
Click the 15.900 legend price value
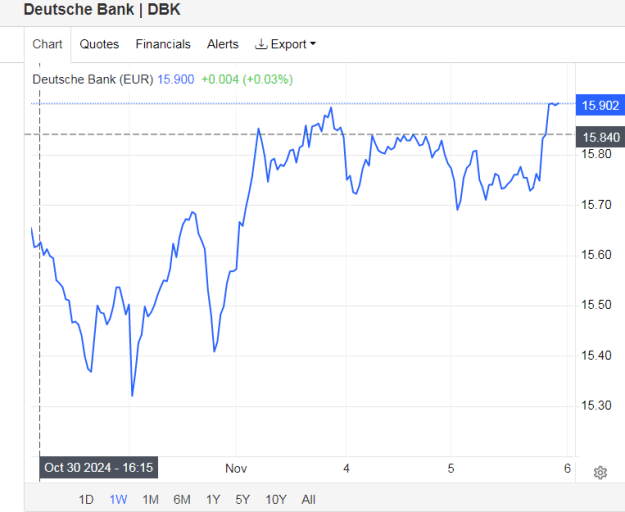point(175,79)
